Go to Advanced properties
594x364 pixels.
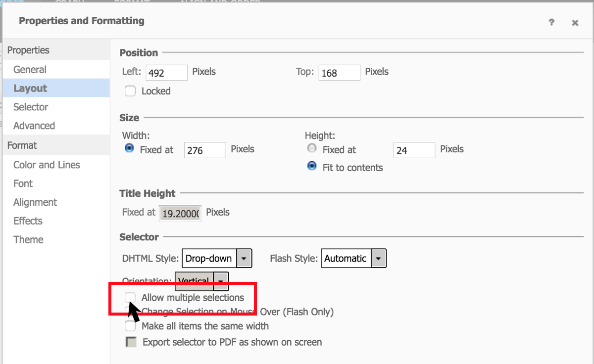coord(34,126)
